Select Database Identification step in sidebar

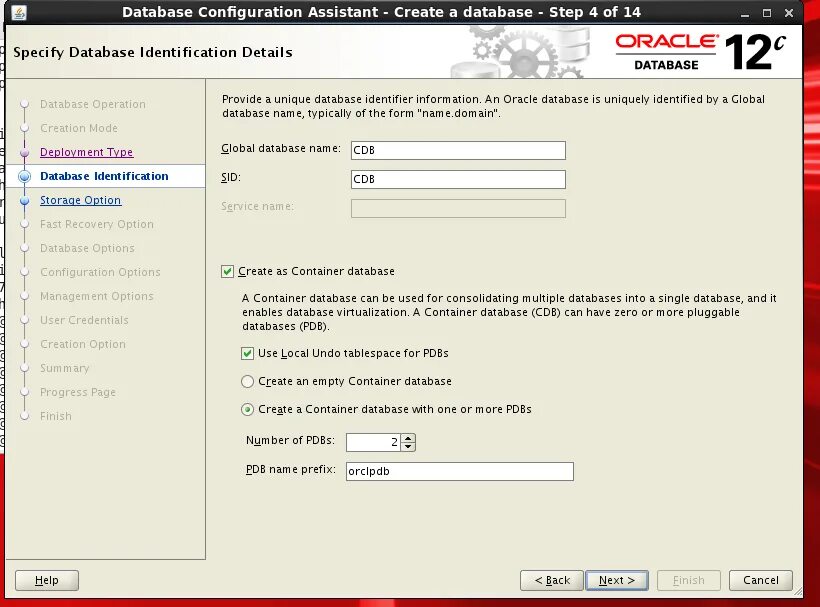coord(104,176)
